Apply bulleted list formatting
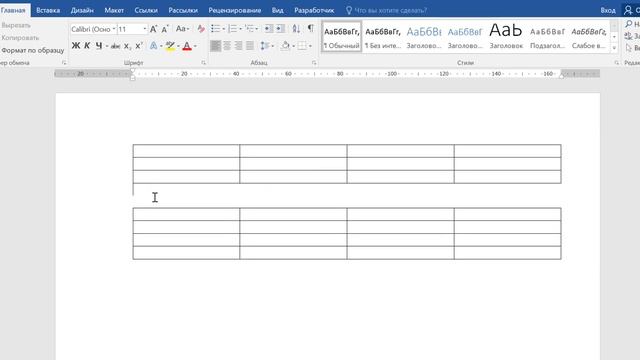 point(216,29)
